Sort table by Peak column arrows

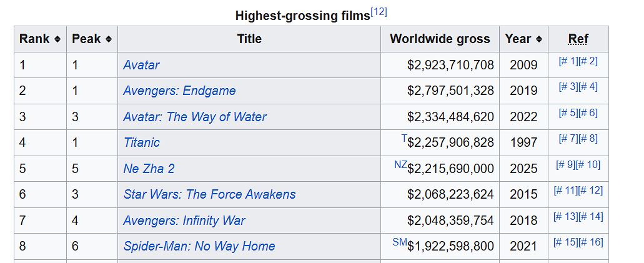coord(109,39)
